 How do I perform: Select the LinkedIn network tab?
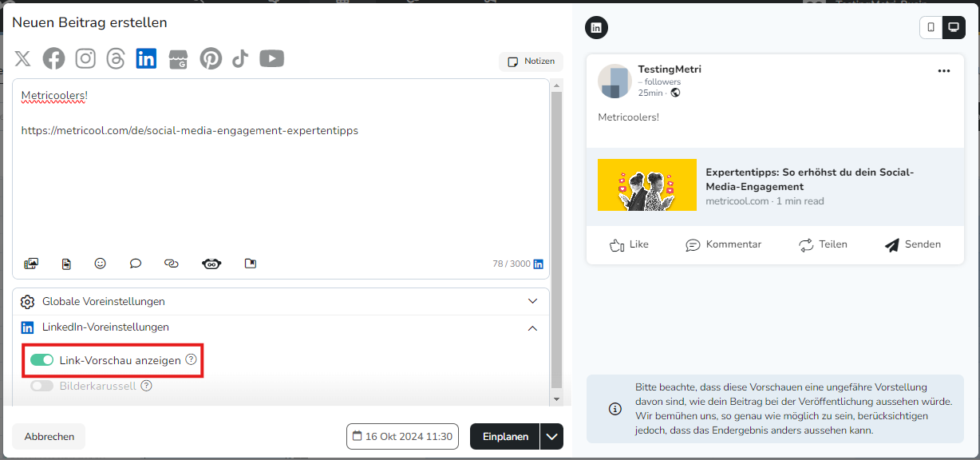[146, 58]
